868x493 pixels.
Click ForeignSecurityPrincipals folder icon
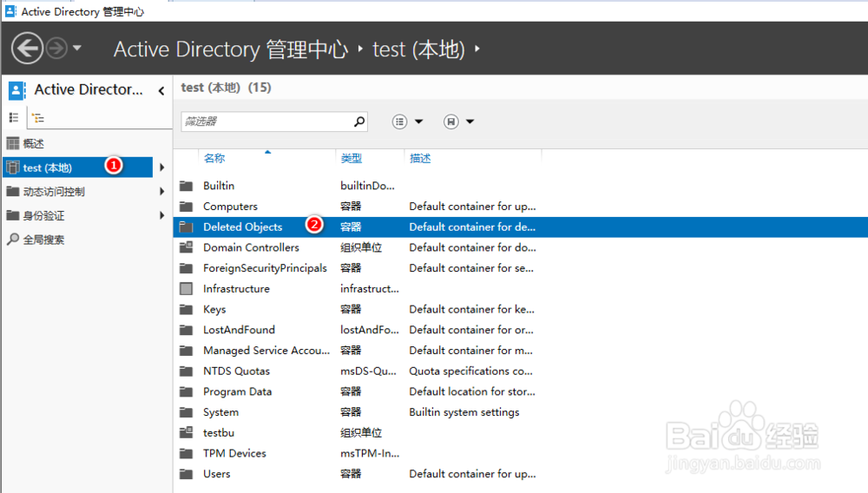pyautogui.click(x=186, y=268)
